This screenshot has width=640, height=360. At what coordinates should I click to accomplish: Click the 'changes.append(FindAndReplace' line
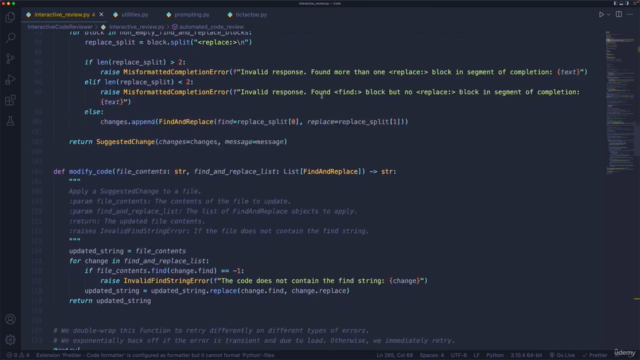(x=254, y=122)
